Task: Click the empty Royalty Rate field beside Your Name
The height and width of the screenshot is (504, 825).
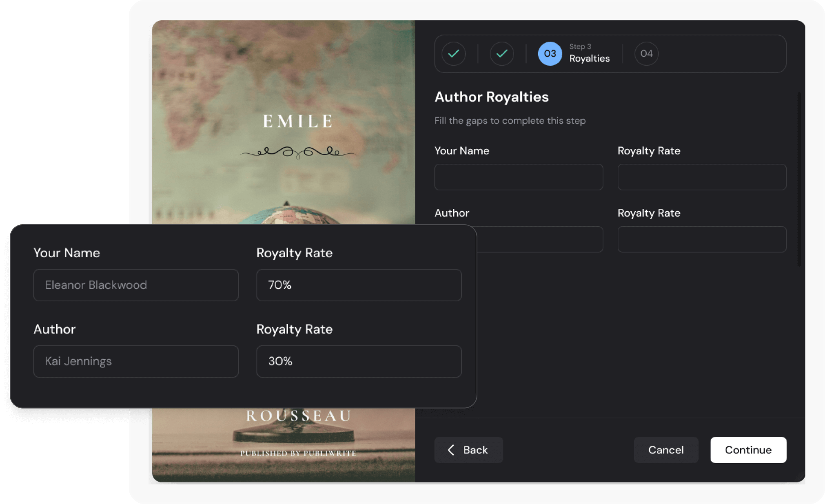Action: (x=701, y=177)
